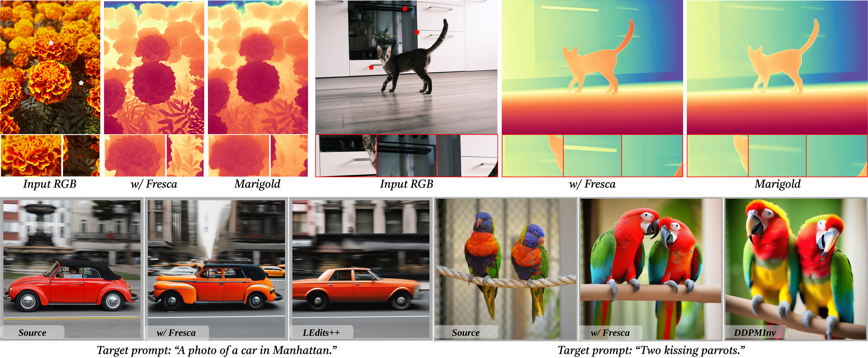Image resolution: width=868 pixels, height=358 pixels.
Task: Select the cat face crop under the cat photo
Action: 346,155
